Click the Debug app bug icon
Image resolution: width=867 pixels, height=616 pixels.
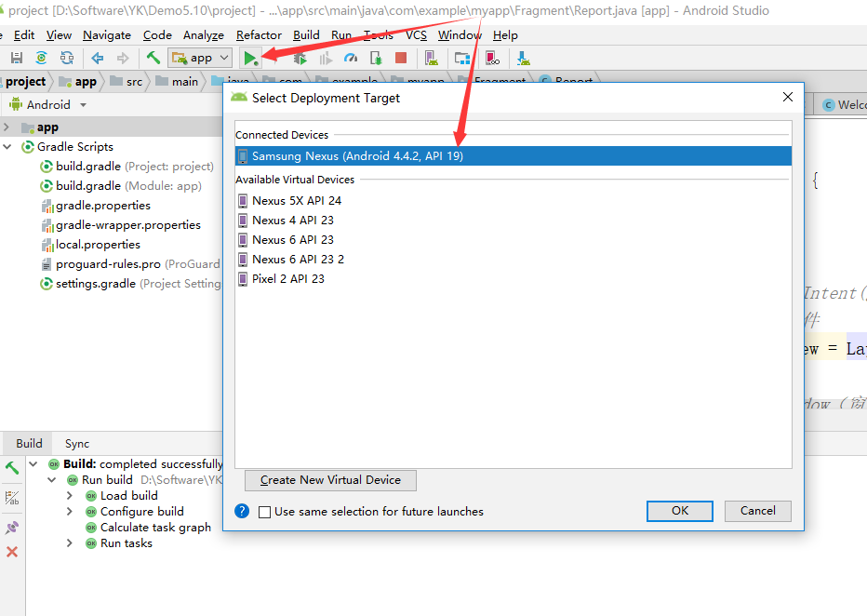pos(300,58)
